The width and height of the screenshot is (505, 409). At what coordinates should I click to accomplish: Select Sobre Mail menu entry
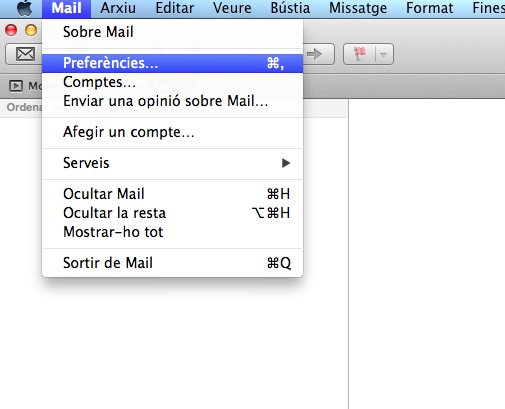click(172, 32)
